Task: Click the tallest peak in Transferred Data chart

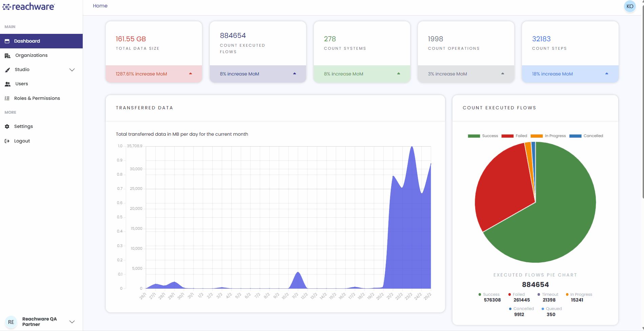Action: [x=412, y=147]
